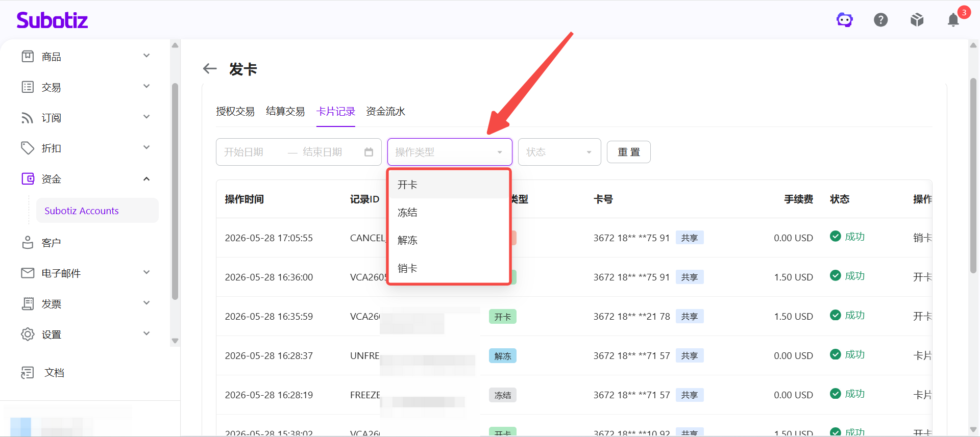Click the 文档 docs icon

[x=28, y=372]
